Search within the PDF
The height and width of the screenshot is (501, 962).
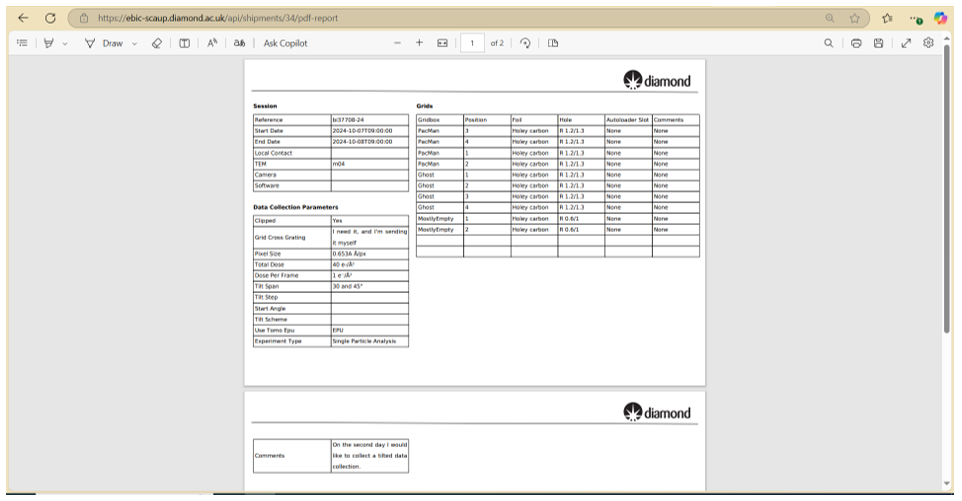829,43
